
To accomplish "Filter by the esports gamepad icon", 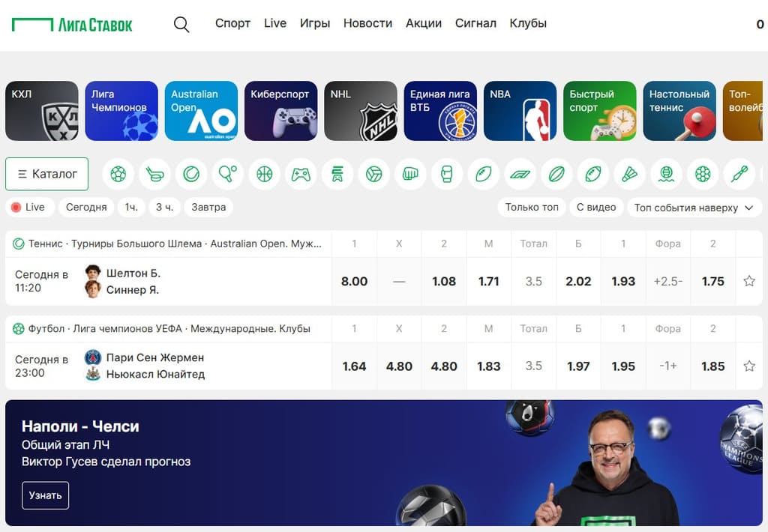I will click(301, 174).
